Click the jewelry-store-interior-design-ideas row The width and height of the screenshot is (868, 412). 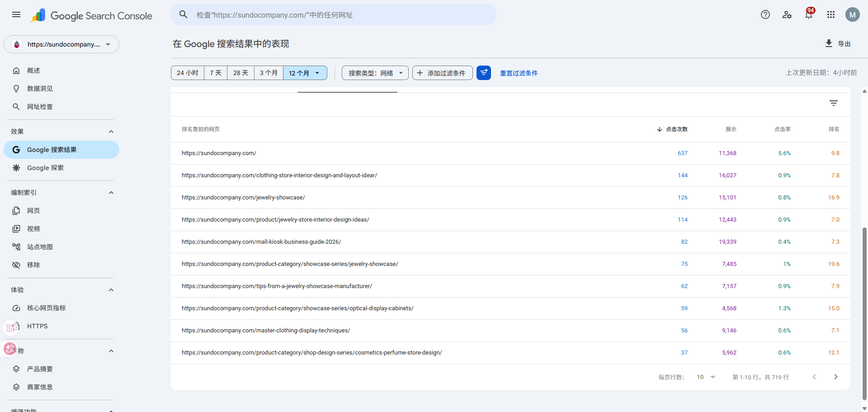(510, 220)
